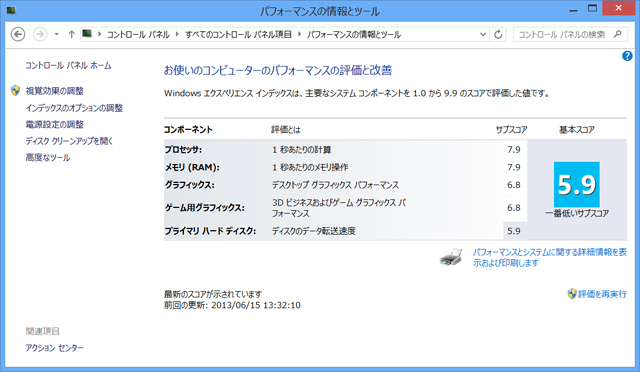640x372 pixels.
Task: Select the プロセッサ: row label
Action: (183, 150)
